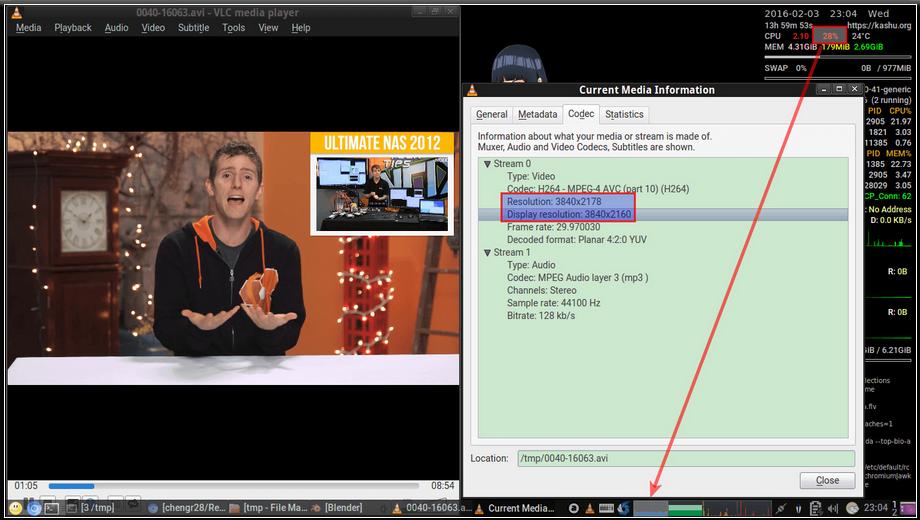Click the VLC cone icon in player title bar
This screenshot has width=920, height=520.
coord(16,12)
